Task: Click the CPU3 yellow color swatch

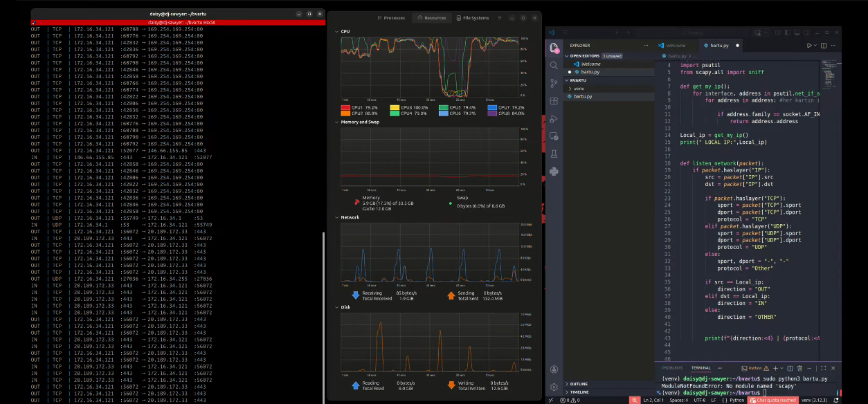Action: pyautogui.click(x=395, y=108)
